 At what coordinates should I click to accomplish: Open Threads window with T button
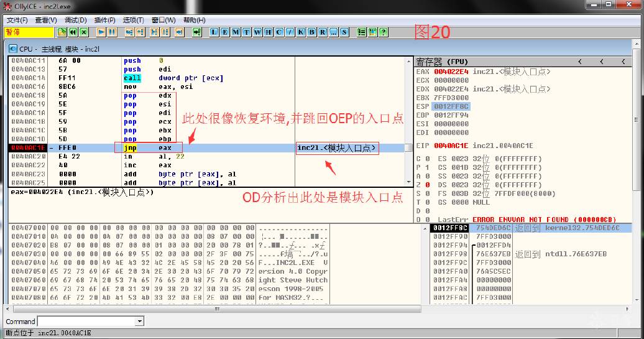click(x=246, y=32)
